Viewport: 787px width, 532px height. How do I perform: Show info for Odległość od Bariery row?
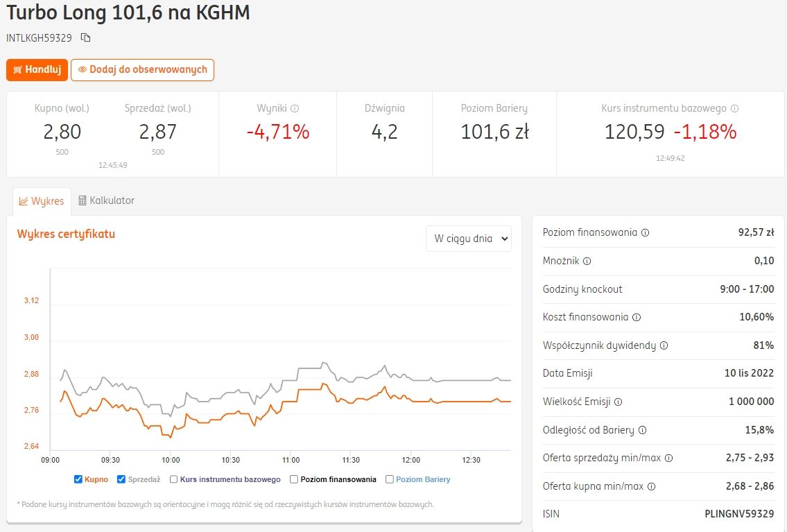pos(642,430)
